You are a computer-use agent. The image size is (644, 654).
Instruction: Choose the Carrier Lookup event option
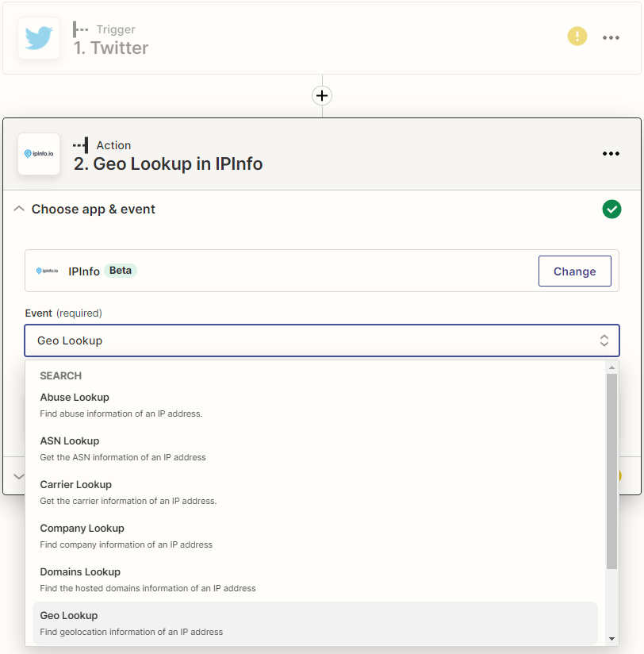pos(315,492)
